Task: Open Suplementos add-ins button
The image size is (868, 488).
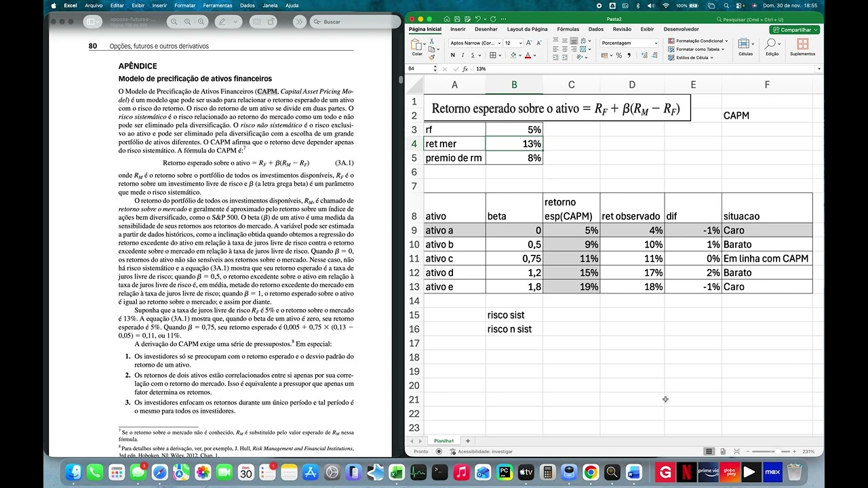Action: click(x=802, y=47)
